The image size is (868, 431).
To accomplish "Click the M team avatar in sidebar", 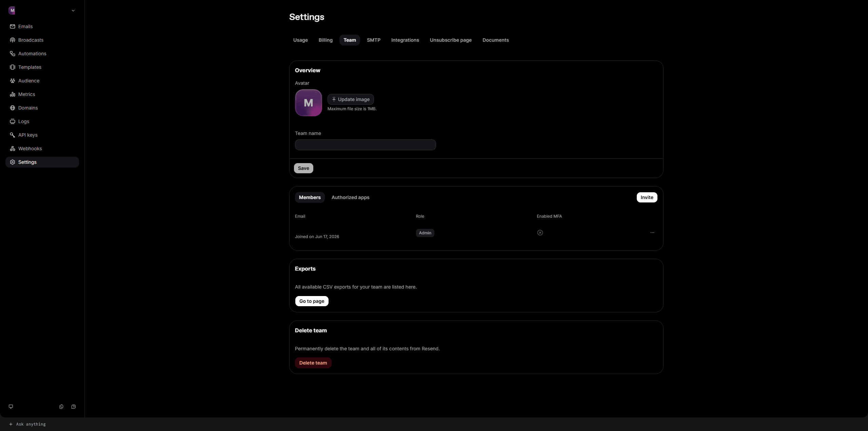I will click(x=12, y=11).
